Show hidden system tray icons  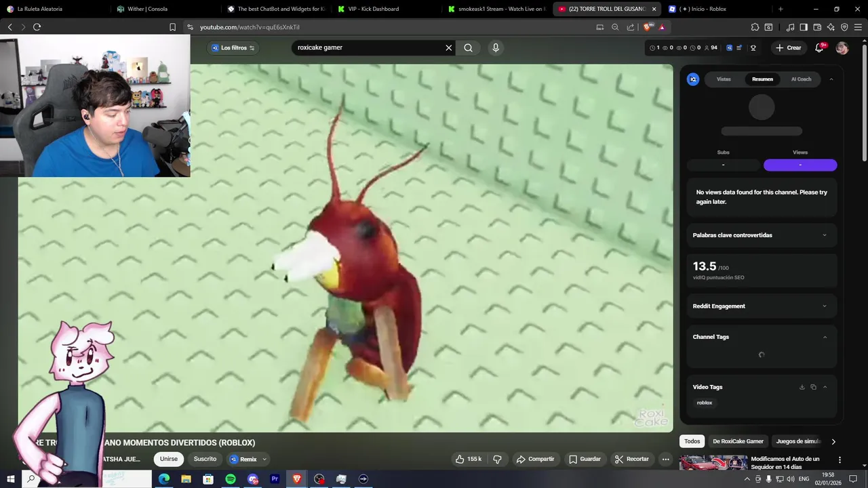747,479
